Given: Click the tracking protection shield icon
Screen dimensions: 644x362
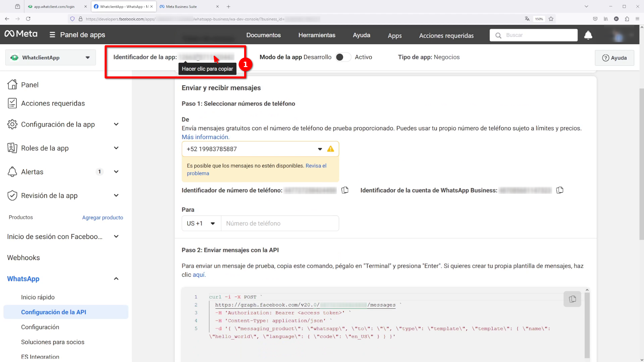Looking at the screenshot, I should coord(72,19).
